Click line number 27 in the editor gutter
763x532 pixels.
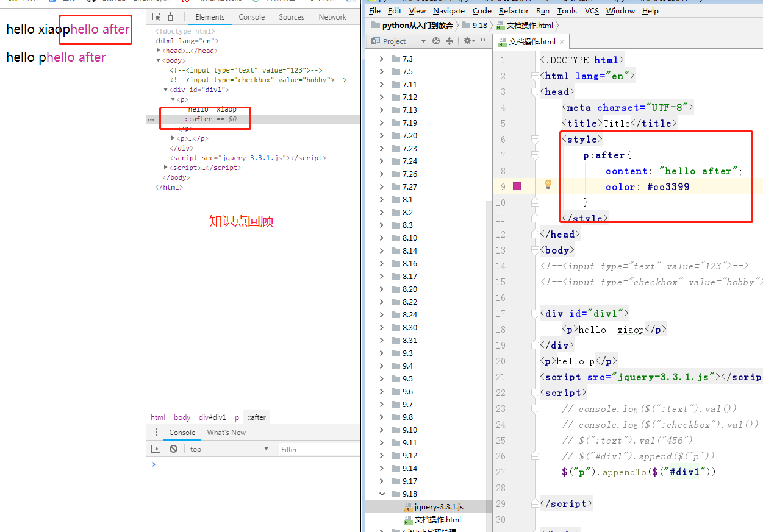pyautogui.click(x=501, y=472)
